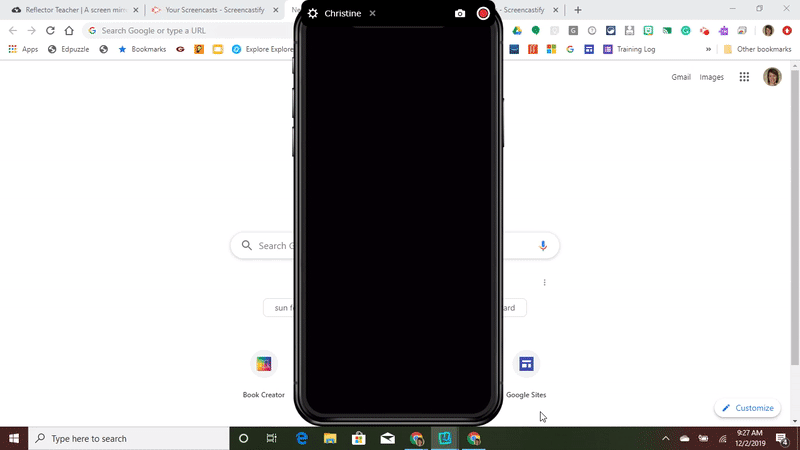Open the Apps bookmark shortcut

pos(23,49)
